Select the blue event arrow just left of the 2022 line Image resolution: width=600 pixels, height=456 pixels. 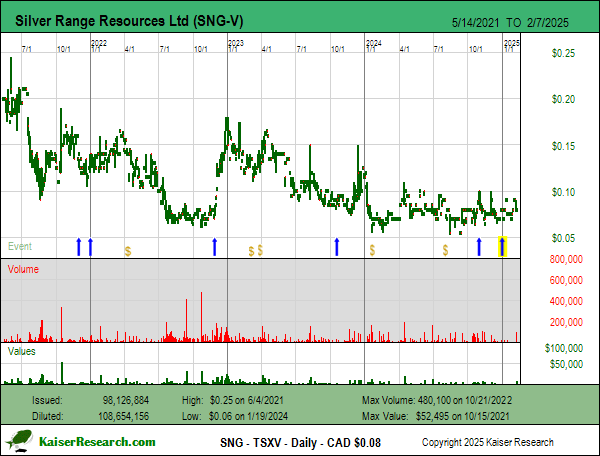click(79, 247)
